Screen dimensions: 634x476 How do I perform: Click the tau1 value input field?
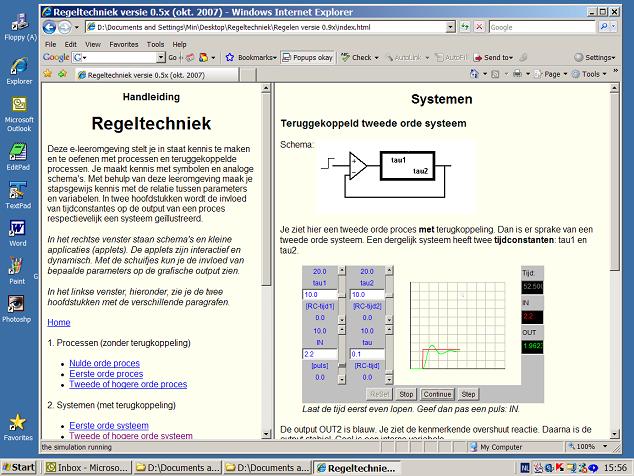(320, 294)
